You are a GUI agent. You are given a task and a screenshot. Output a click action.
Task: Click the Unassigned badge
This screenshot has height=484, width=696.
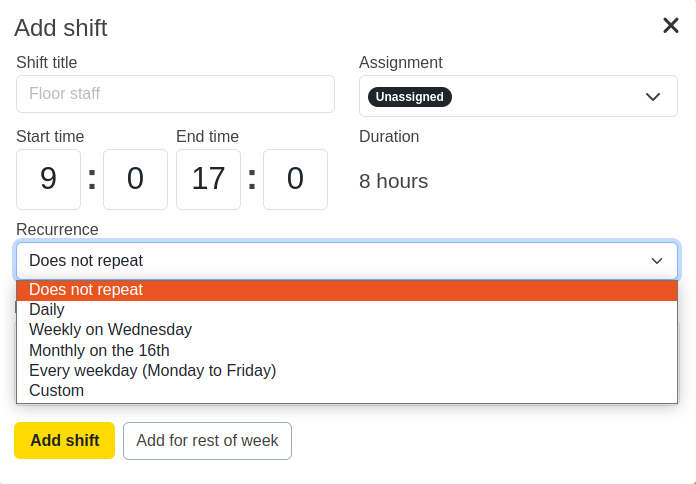pyautogui.click(x=410, y=97)
